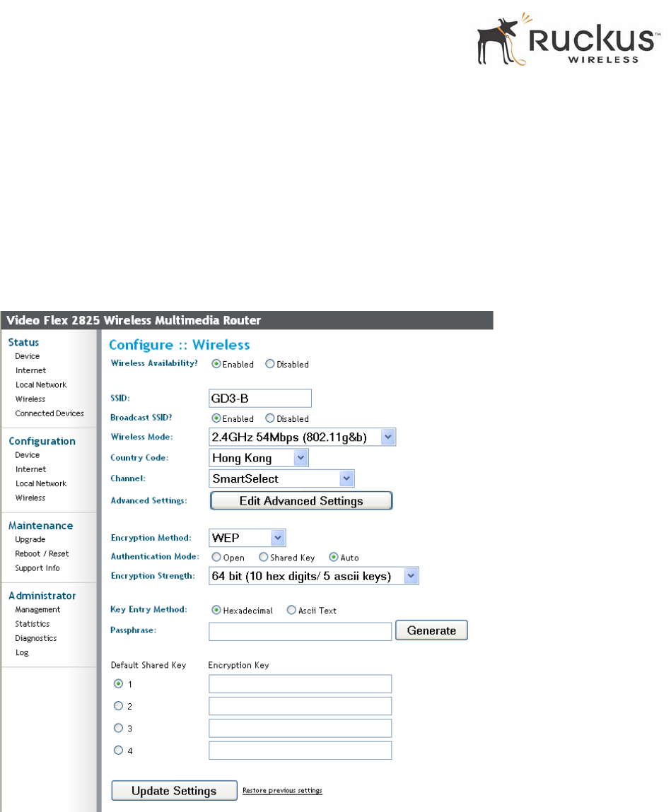
Task: Open Configuration Wireless page
Action: (30, 498)
